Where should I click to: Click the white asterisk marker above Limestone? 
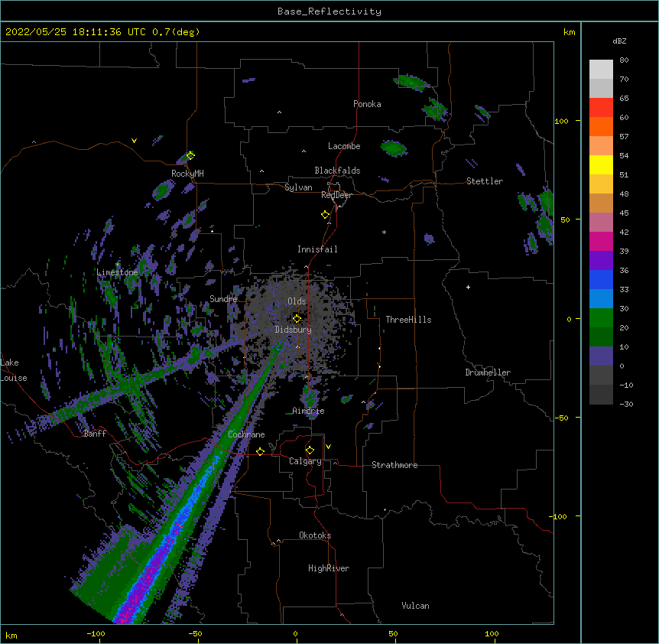118,265
